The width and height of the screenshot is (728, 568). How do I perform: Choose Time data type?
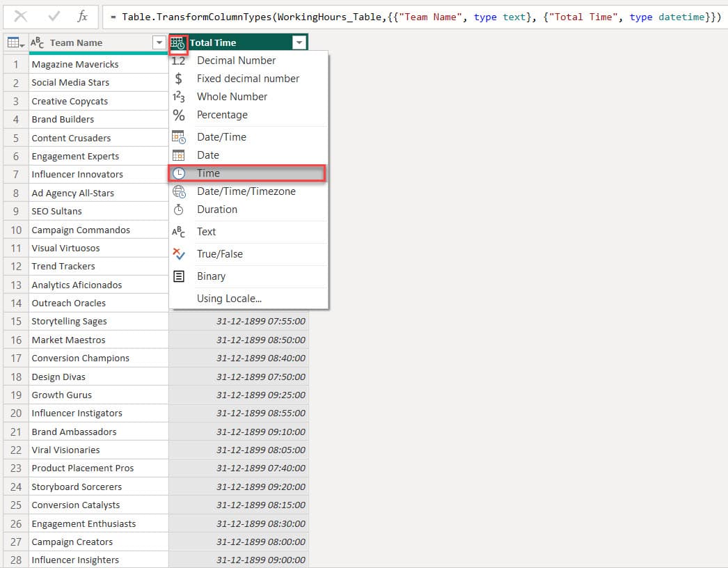pos(248,173)
